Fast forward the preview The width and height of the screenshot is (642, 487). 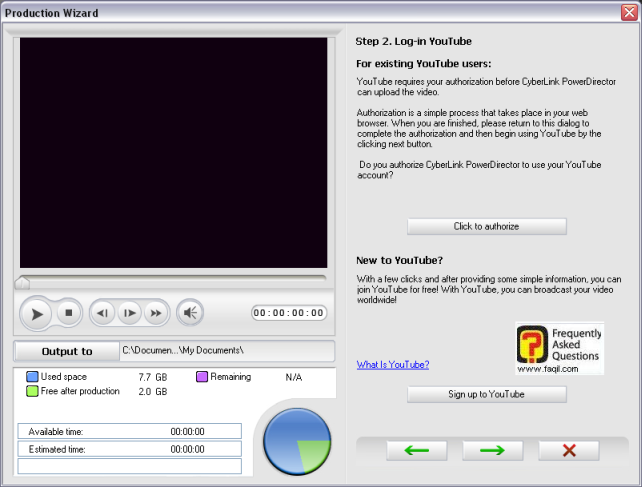point(156,313)
